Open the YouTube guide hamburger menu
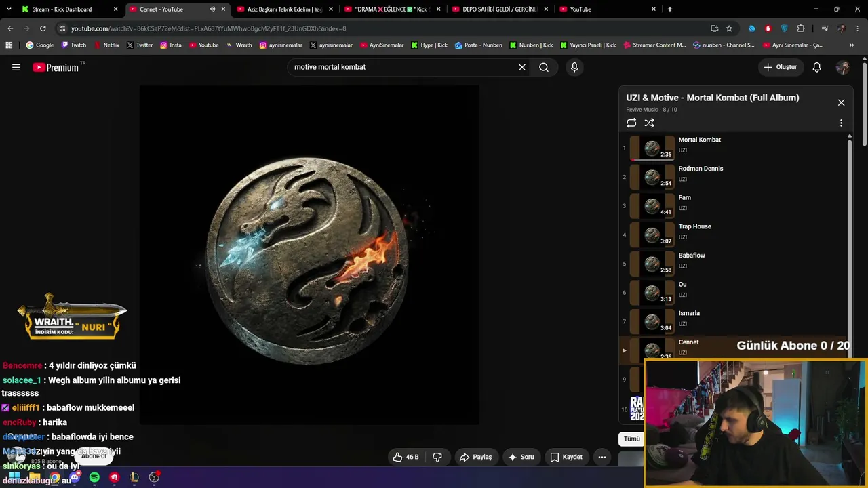Image resolution: width=868 pixels, height=488 pixels. [16, 67]
